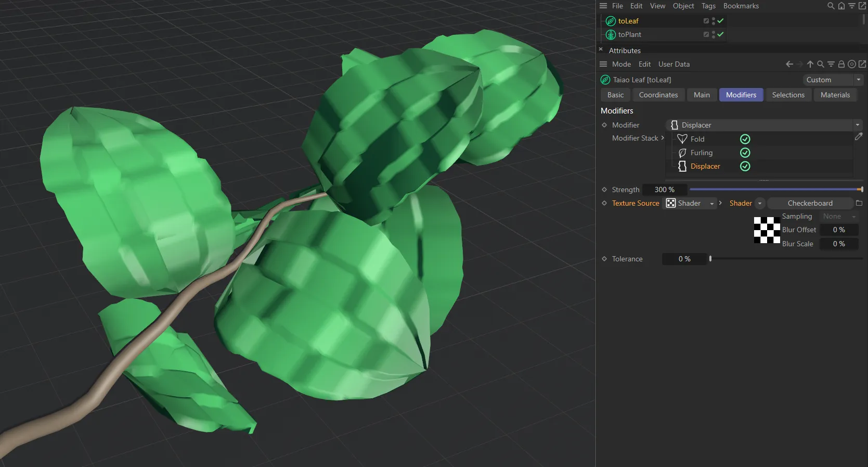Screen dimensions: 868x467
Task: Toggle the toLeaf enable green checkmark
Action: [721, 21]
